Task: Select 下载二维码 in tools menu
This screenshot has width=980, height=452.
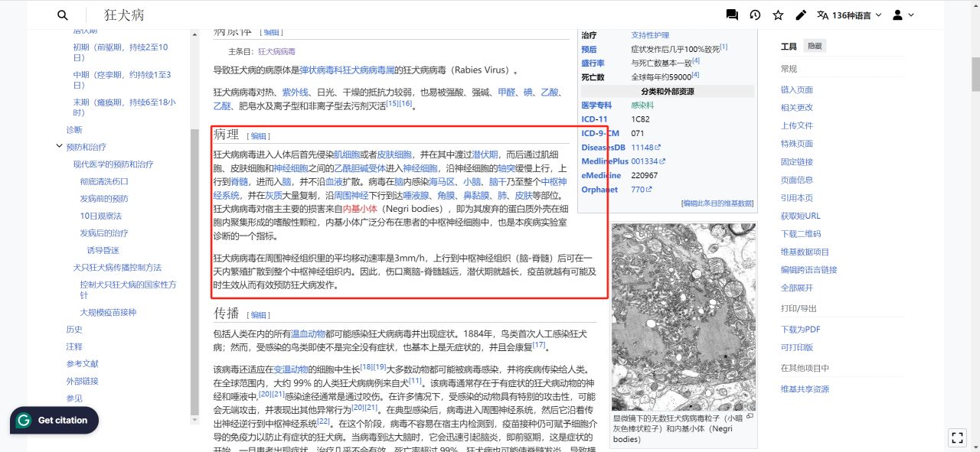Action: coord(801,234)
